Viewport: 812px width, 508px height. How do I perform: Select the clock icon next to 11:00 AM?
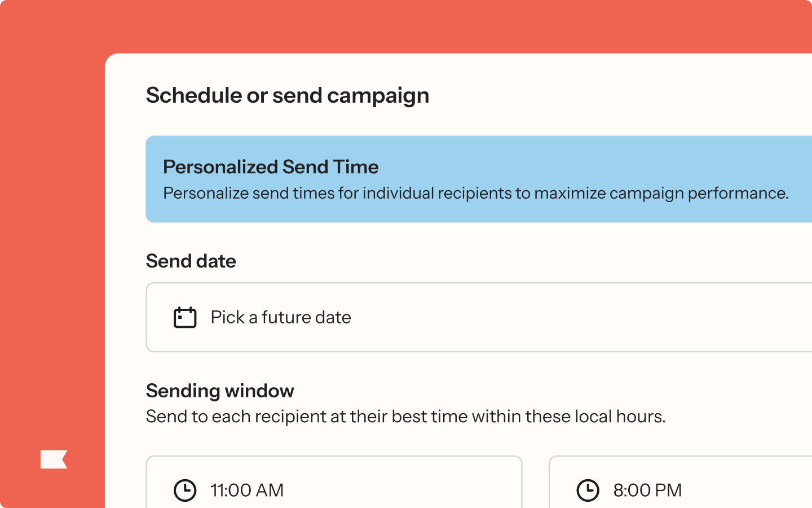(x=186, y=490)
